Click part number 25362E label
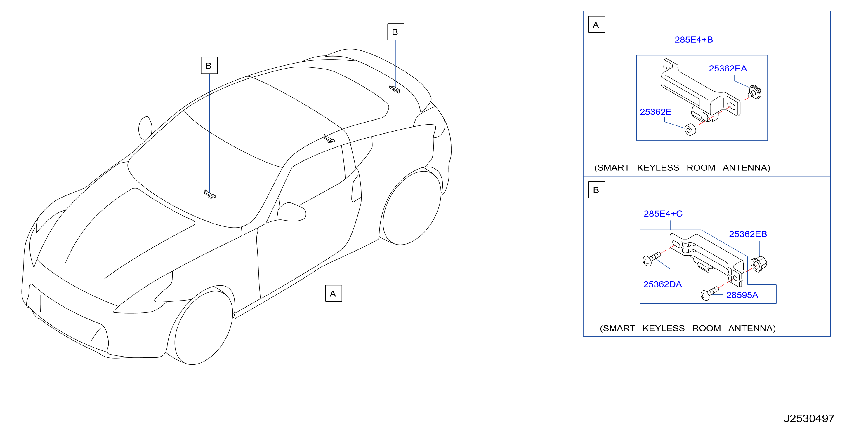Screen dimensions: 868x433 [655, 112]
